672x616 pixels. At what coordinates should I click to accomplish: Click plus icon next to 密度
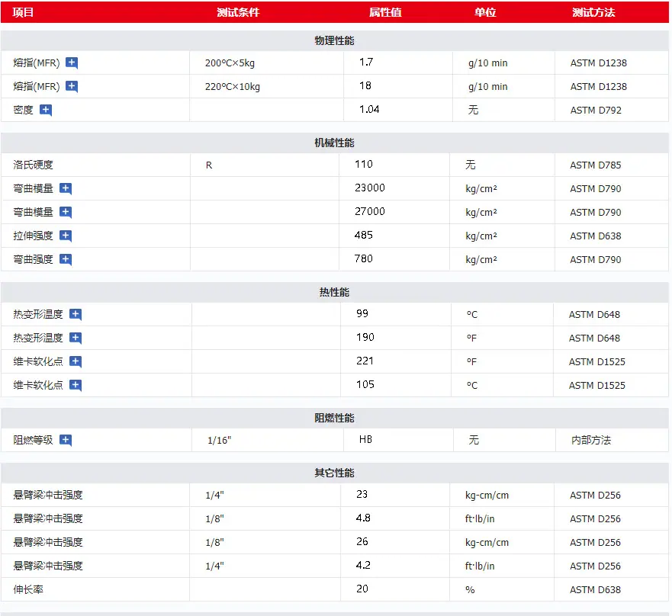[x=46, y=110]
